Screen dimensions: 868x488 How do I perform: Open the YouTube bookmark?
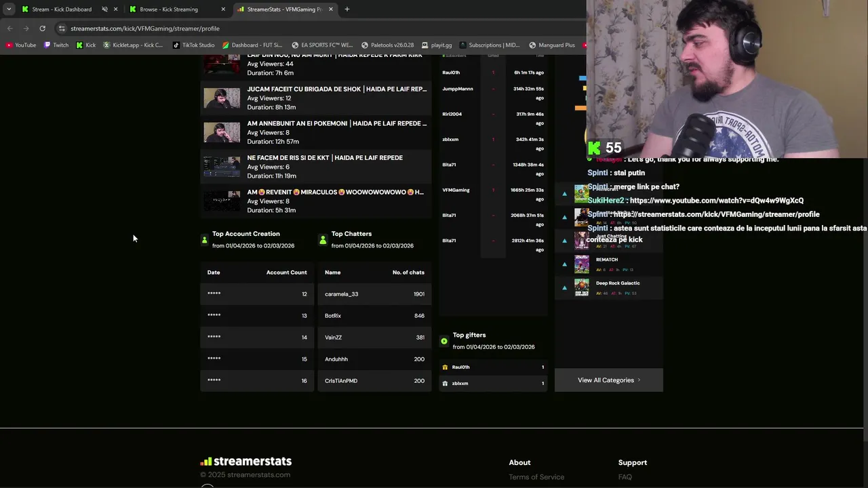[21, 45]
